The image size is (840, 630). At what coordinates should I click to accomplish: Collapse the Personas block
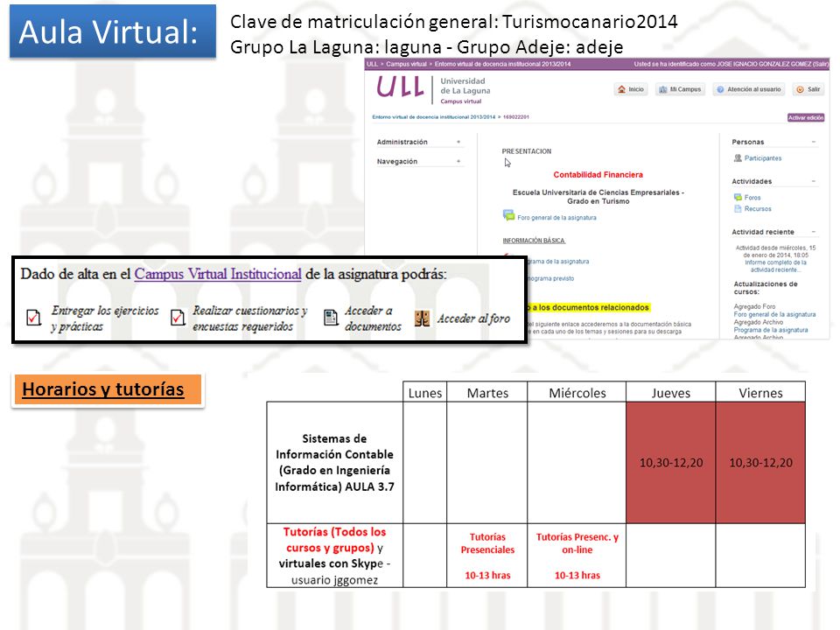[x=814, y=142]
